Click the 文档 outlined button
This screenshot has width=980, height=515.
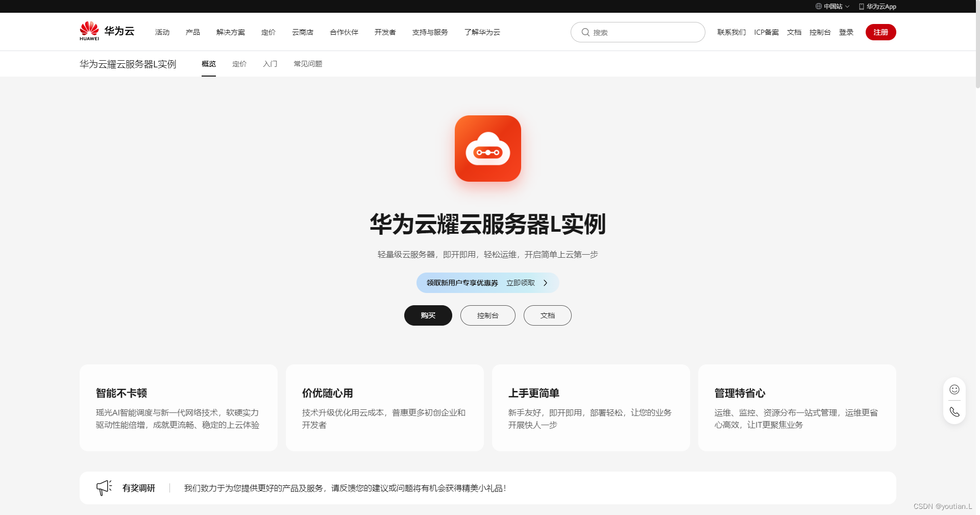(548, 315)
